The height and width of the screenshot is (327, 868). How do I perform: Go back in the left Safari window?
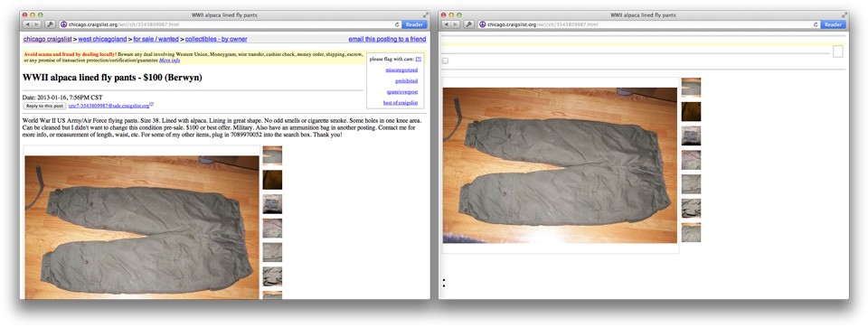[28, 24]
